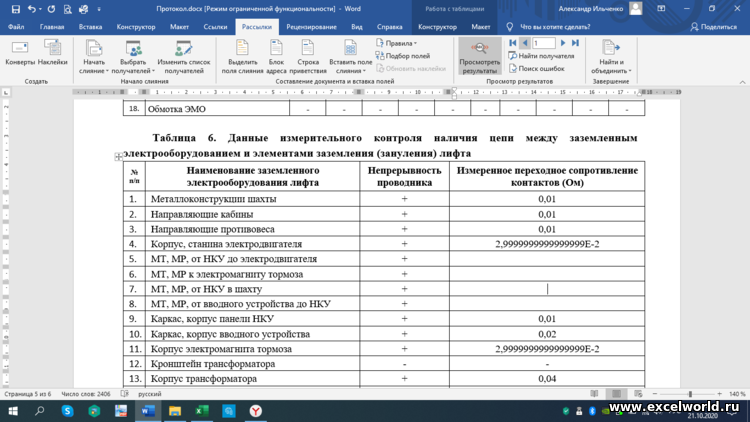Go to the first merge record
This screenshot has width=750, height=422.
(x=513, y=43)
